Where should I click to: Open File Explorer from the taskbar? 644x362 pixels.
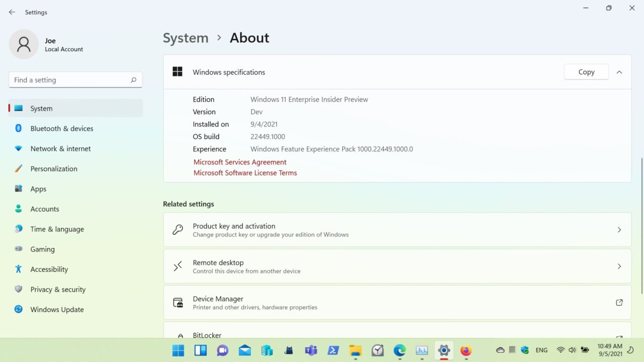coord(355,350)
